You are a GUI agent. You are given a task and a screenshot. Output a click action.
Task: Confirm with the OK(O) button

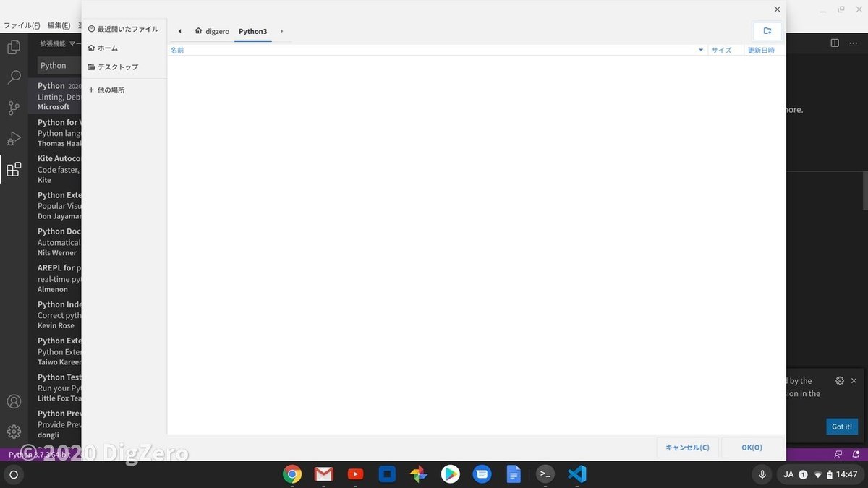click(752, 448)
